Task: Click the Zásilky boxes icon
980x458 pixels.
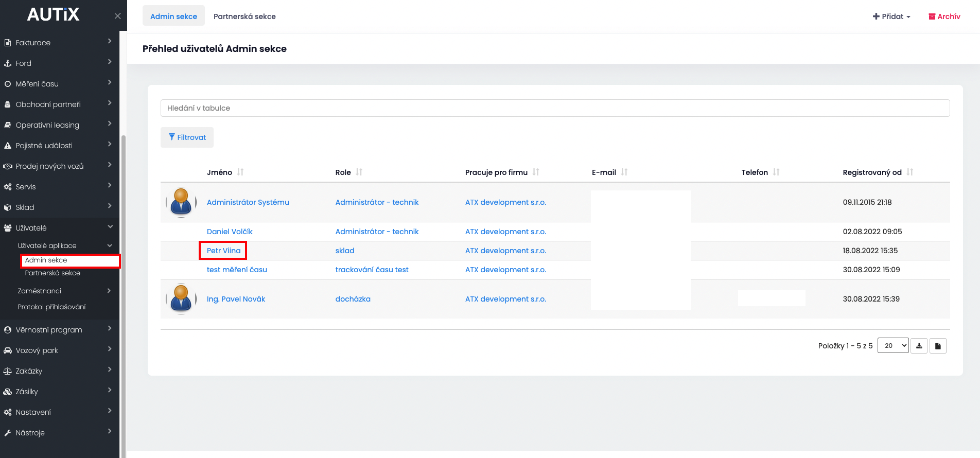Action: click(x=8, y=392)
